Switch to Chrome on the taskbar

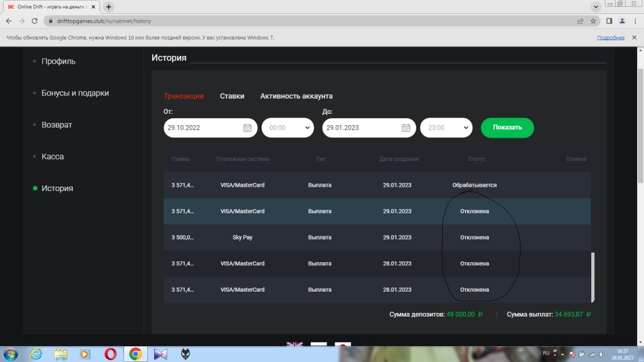pos(135,354)
